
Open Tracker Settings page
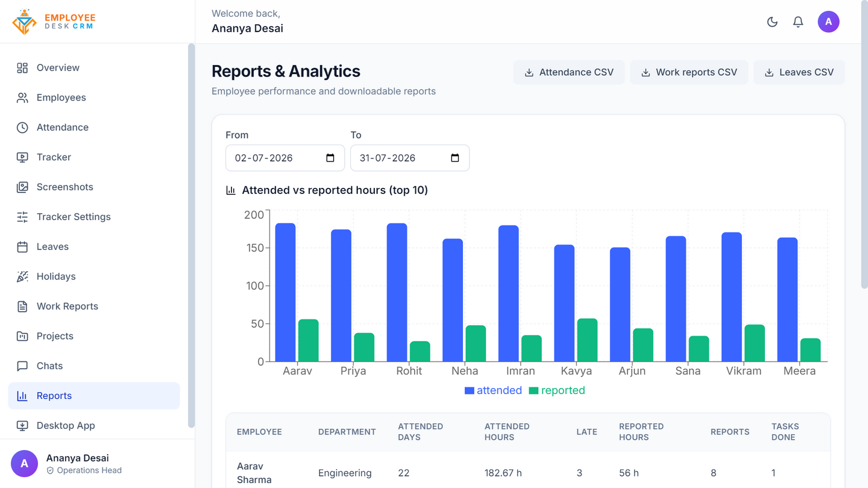click(x=94, y=217)
